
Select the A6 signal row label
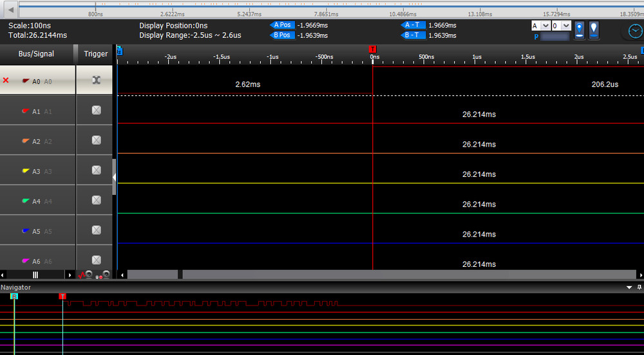tap(36, 261)
